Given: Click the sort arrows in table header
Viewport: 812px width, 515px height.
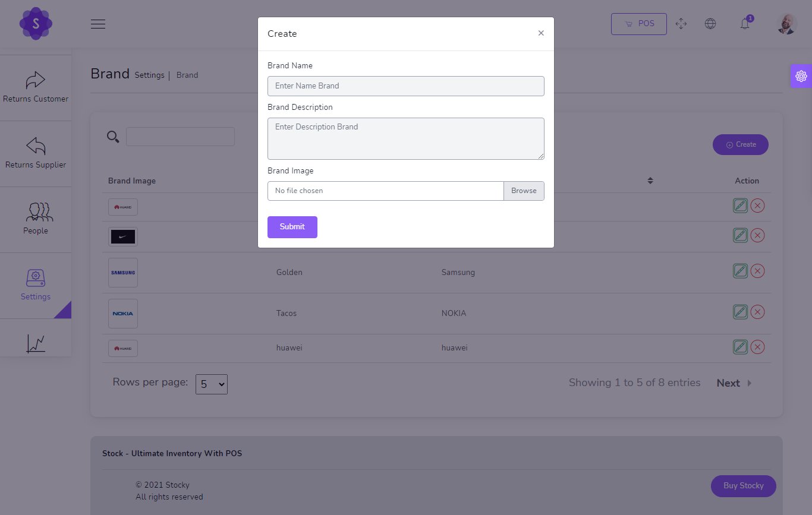Looking at the screenshot, I should (x=650, y=181).
